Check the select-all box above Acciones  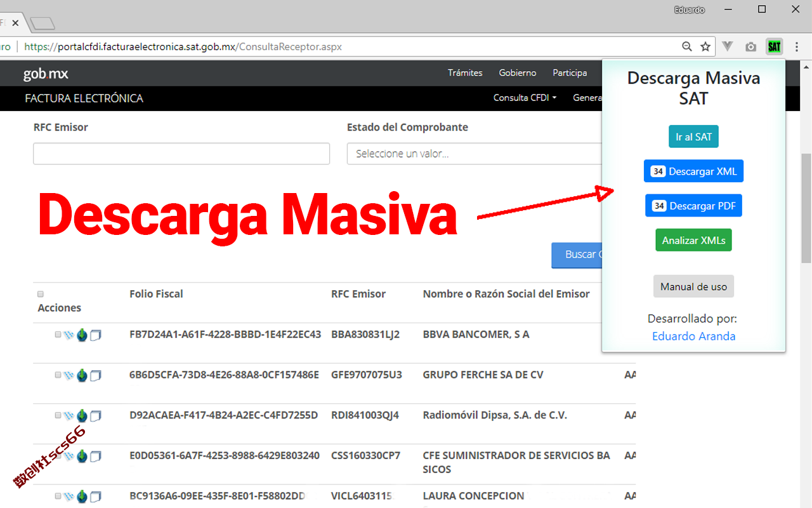click(x=41, y=294)
